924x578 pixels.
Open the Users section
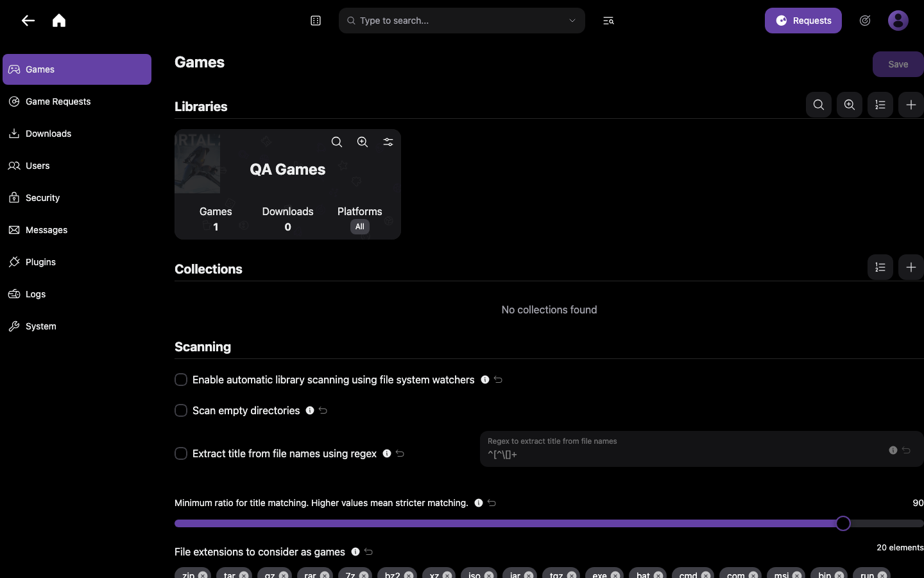77,166
